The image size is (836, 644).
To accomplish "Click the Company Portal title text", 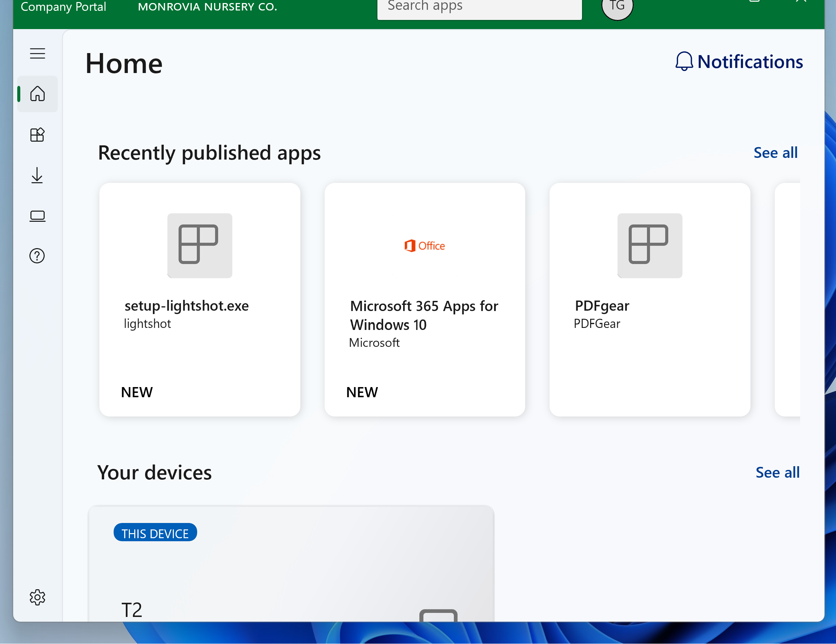I will [x=63, y=6].
